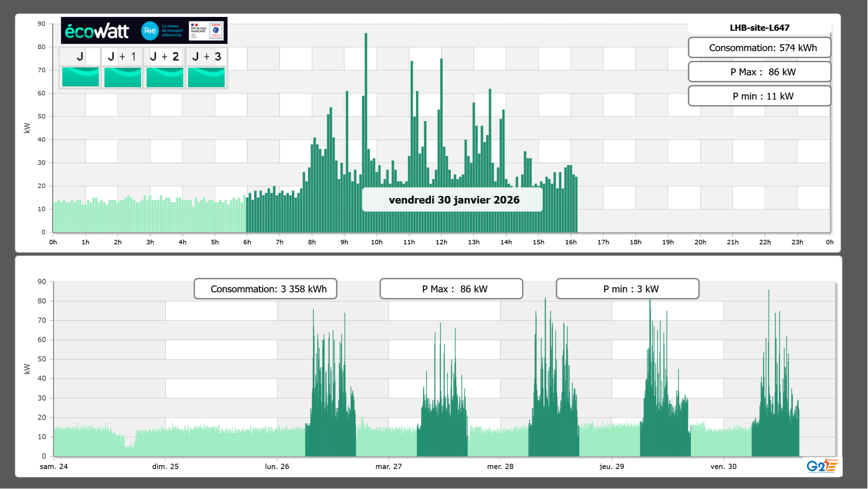This screenshot has width=868, height=489.
Task: Click the P min : 11 kW box
Action: click(759, 96)
